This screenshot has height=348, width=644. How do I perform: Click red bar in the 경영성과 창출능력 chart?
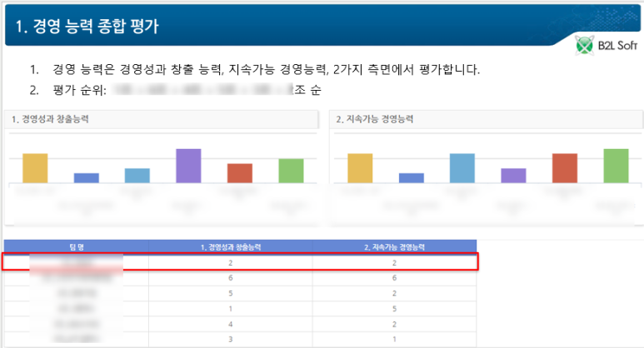tap(240, 172)
